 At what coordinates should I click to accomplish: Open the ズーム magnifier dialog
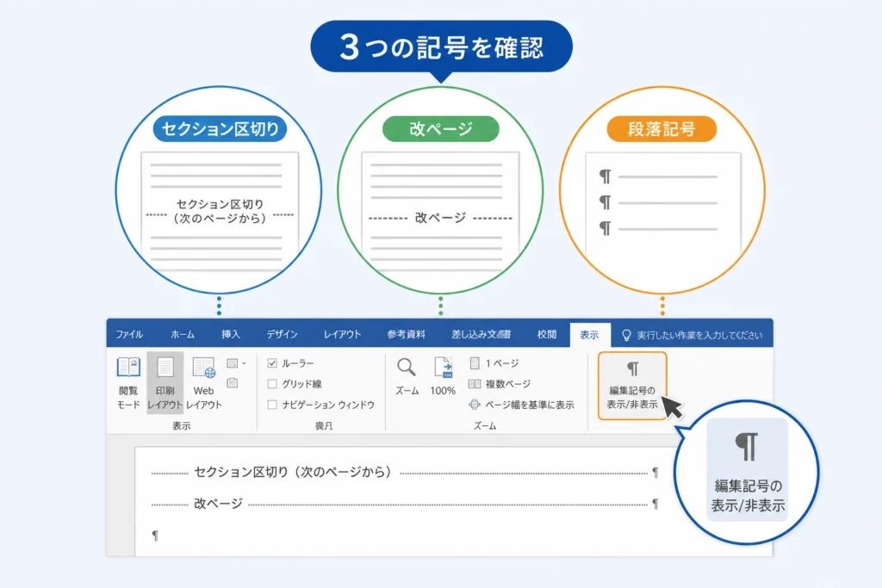click(407, 376)
